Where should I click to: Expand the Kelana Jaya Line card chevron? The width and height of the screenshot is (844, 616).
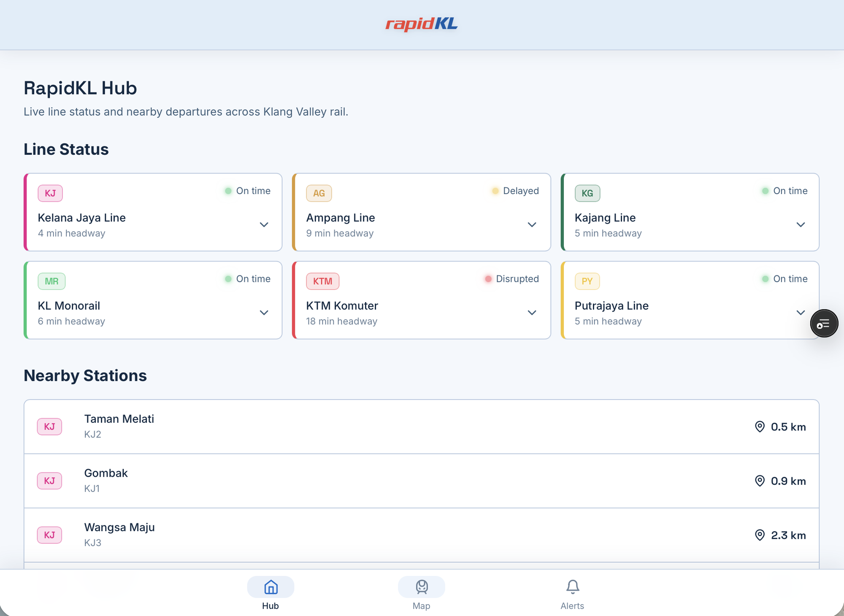tap(264, 224)
